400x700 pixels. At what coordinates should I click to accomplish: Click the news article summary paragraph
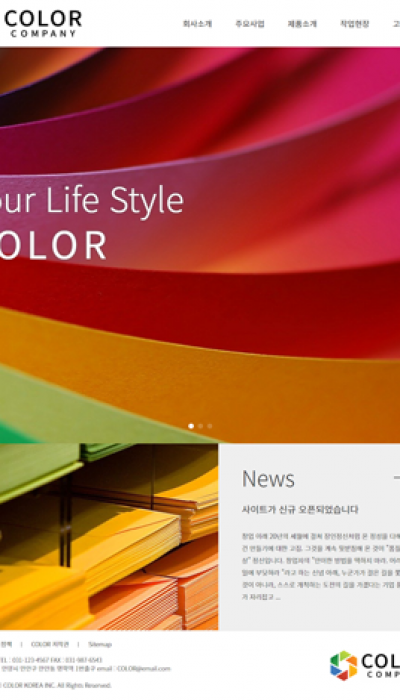pyautogui.click(x=321, y=566)
